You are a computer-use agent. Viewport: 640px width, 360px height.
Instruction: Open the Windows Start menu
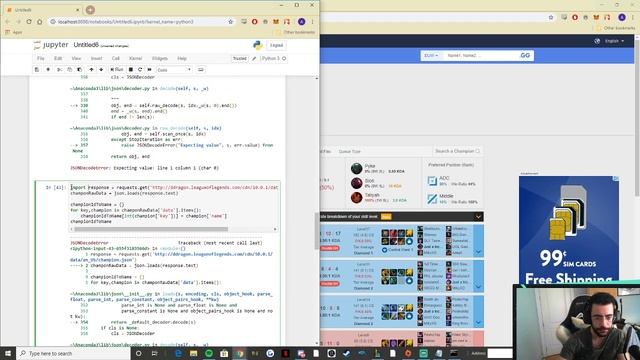click(8, 353)
